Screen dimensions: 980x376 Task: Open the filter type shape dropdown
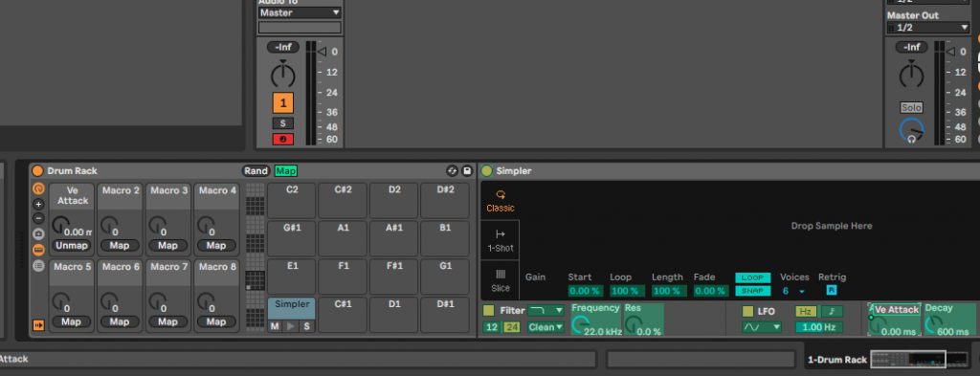[x=546, y=310]
